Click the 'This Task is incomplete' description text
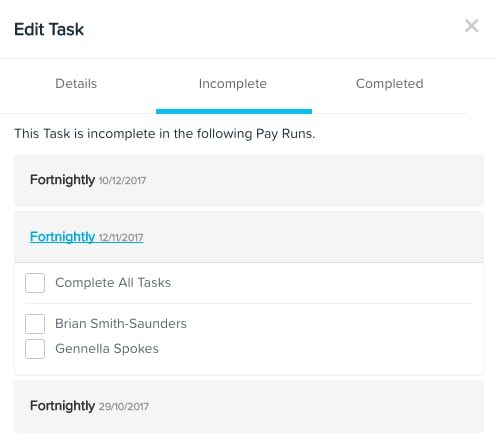This screenshot has width=496, height=442. tap(165, 134)
